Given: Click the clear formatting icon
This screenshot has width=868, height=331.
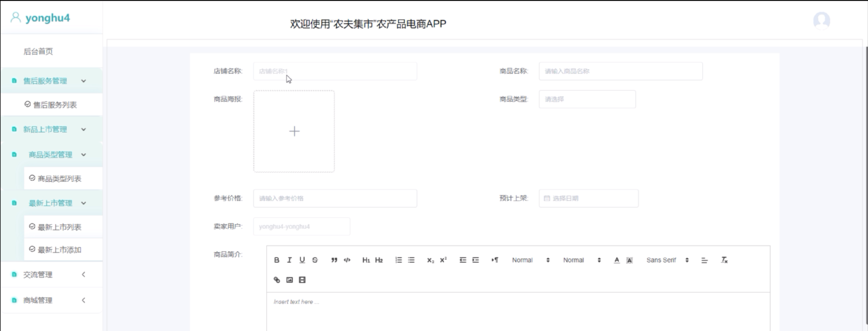Looking at the screenshot, I should 724,260.
